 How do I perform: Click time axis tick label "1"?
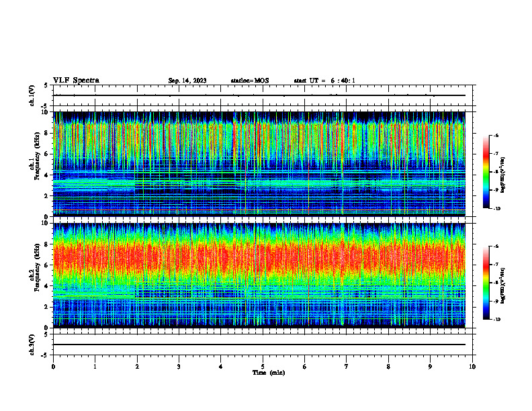tap(95, 367)
